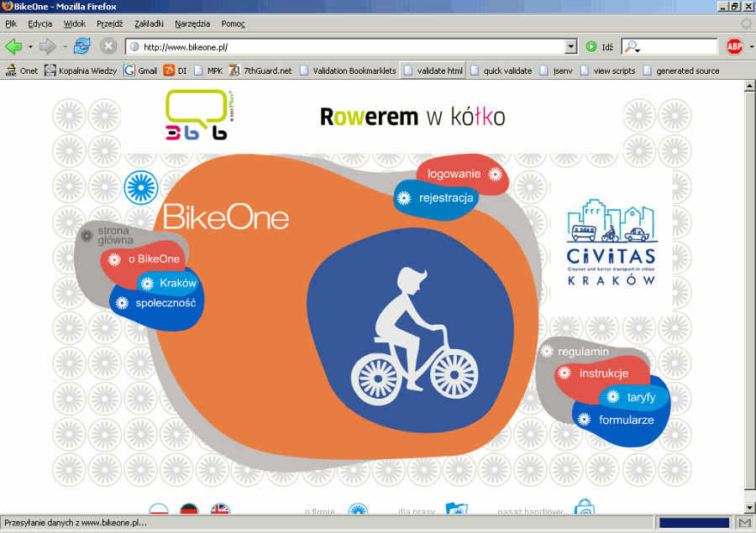Image resolution: width=756 pixels, height=533 pixels.
Task: Select the British flag language icon
Action: (x=221, y=508)
